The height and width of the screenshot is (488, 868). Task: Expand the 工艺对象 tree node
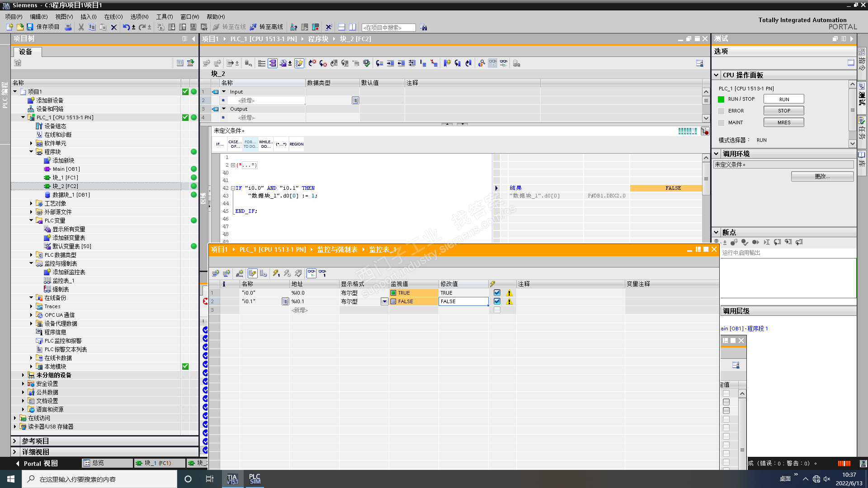coord(31,203)
